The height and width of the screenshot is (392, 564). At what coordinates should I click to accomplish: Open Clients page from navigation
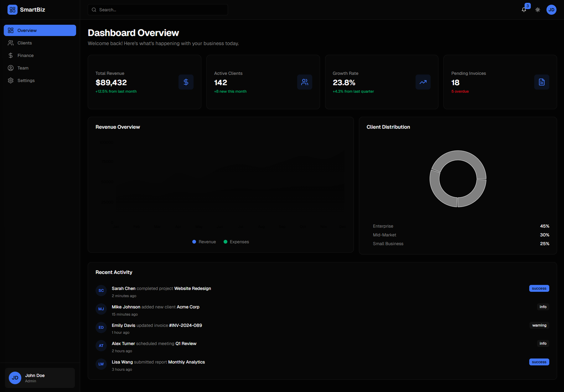click(x=24, y=43)
